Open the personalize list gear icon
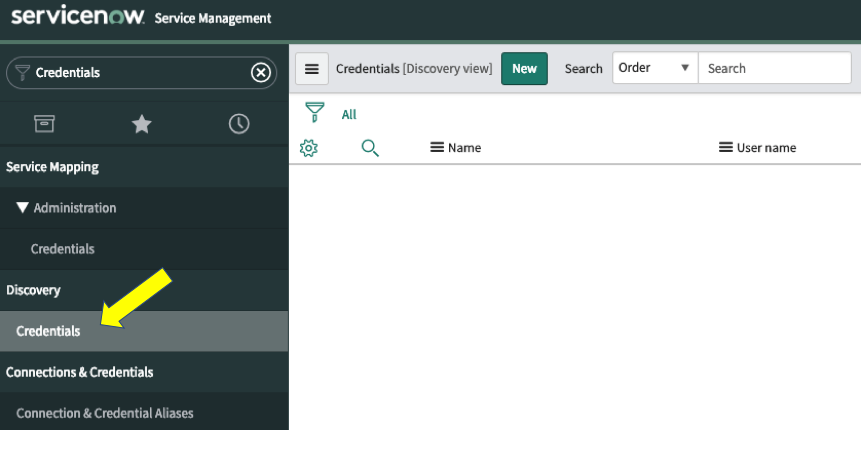The image size is (863, 463). (x=309, y=148)
